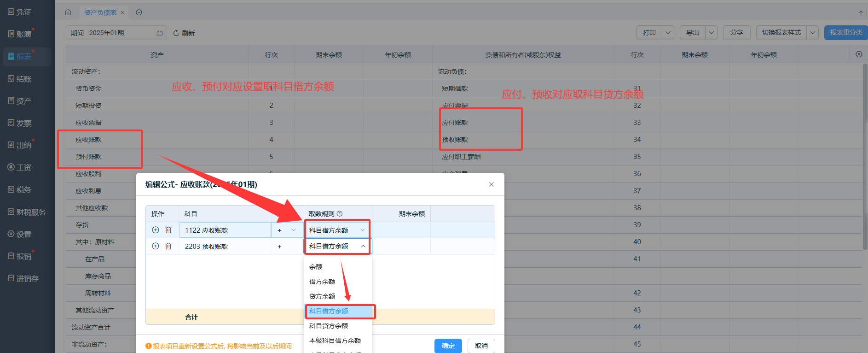The image size is (868, 353).
Task: Click the column settings gear icon in table header
Action: tap(858, 54)
